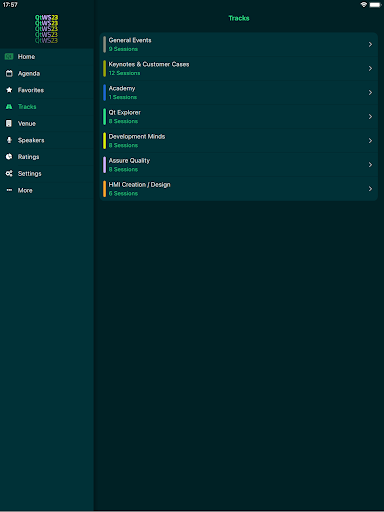
Task: Open Venue from the sidebar
Action: 47,123
